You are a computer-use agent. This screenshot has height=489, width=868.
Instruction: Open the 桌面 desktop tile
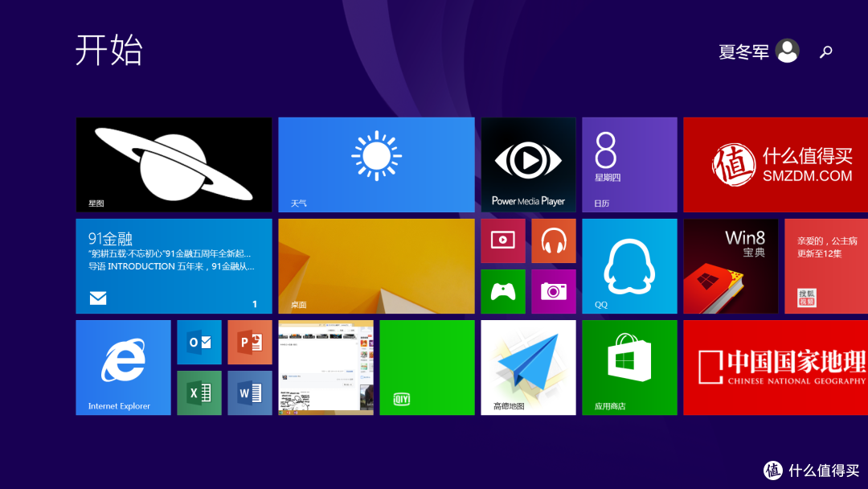point(376,266)
